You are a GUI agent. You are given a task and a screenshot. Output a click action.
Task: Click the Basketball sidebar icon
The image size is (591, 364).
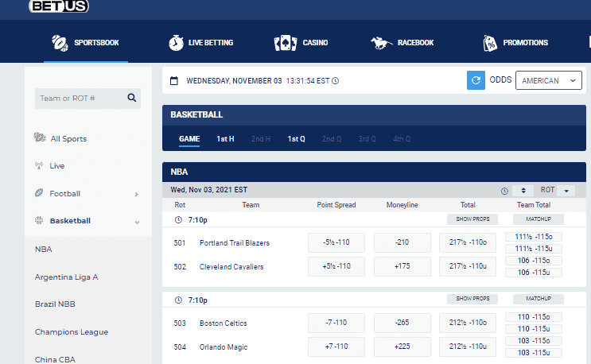point(39,220)
